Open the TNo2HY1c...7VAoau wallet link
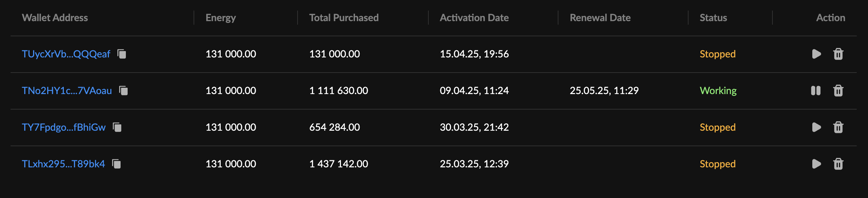868x198 pixels. point(67,91)
